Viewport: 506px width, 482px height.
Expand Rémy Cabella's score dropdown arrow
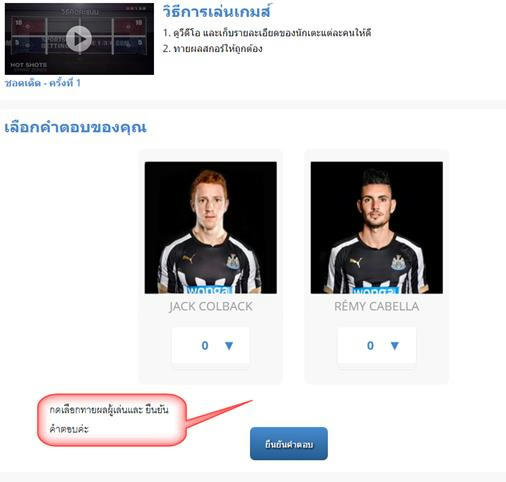tap(395, 346)
